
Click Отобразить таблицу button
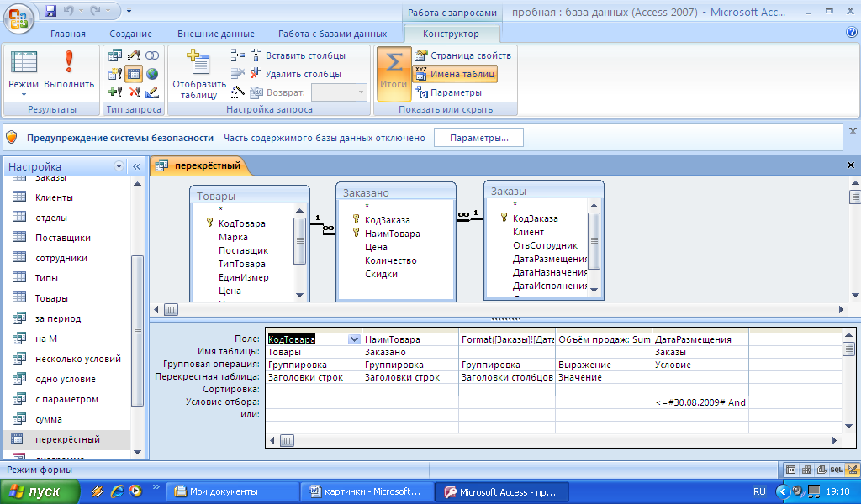click(198, 74)
